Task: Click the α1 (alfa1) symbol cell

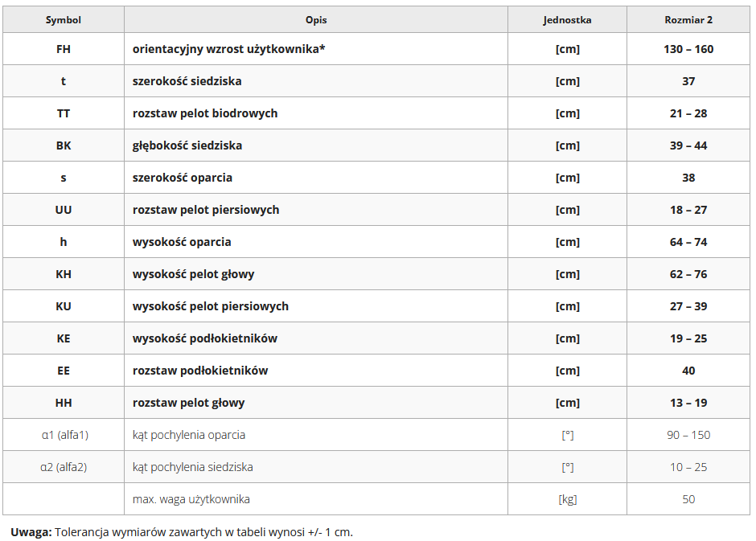Action: tap(64, 435)
